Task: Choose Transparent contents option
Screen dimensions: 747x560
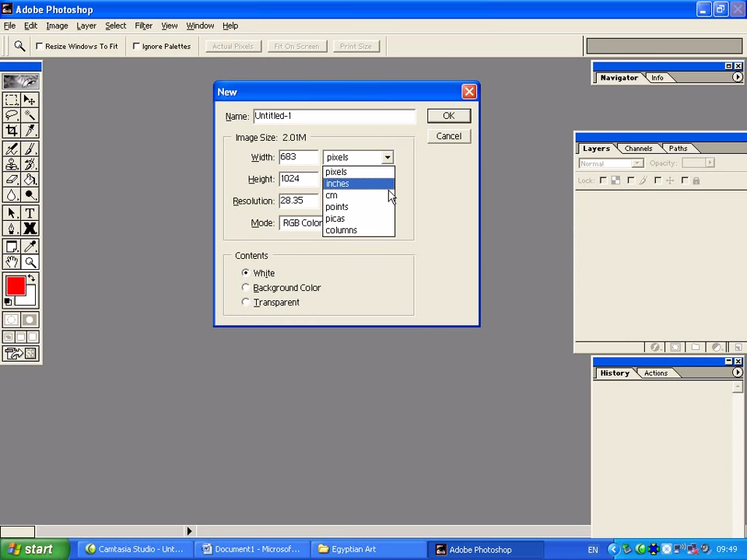Action: pyautogui.click(x=245, y=303)
